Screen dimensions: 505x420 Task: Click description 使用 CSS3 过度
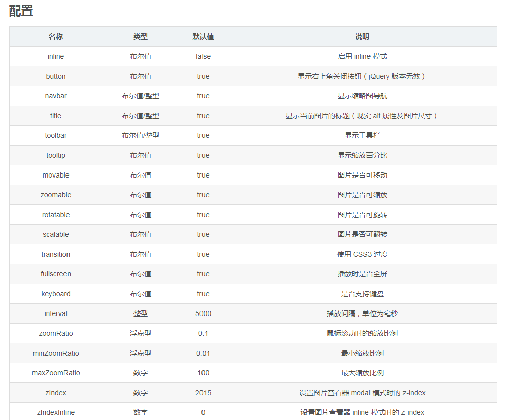(x=362, y=254)
